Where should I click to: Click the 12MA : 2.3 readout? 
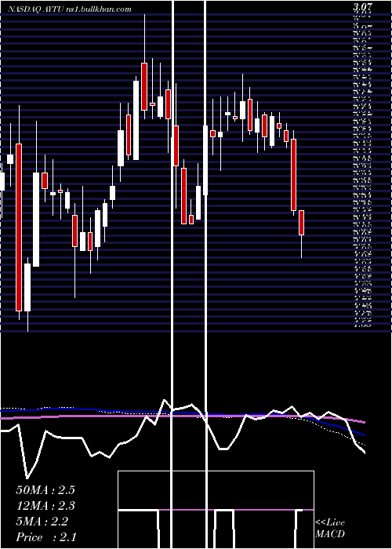[x=45, y=506]
